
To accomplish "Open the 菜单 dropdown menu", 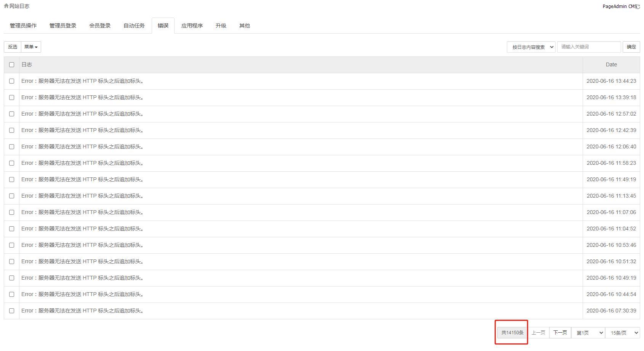I will (x=31, y=47).
